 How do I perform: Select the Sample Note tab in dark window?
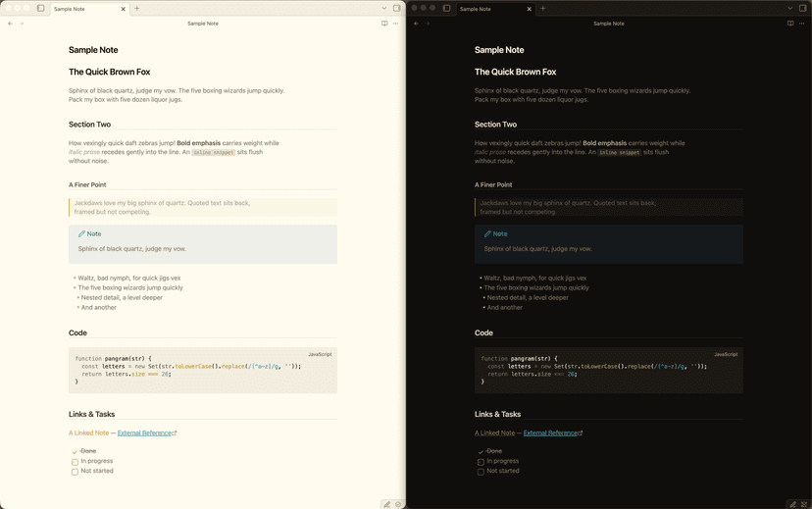(x=495, y=9)
